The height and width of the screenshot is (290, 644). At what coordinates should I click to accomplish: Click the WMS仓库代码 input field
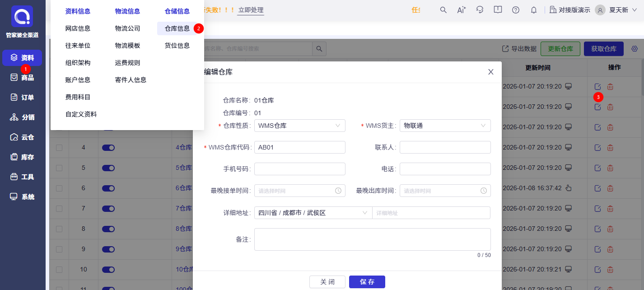(300, 147)
